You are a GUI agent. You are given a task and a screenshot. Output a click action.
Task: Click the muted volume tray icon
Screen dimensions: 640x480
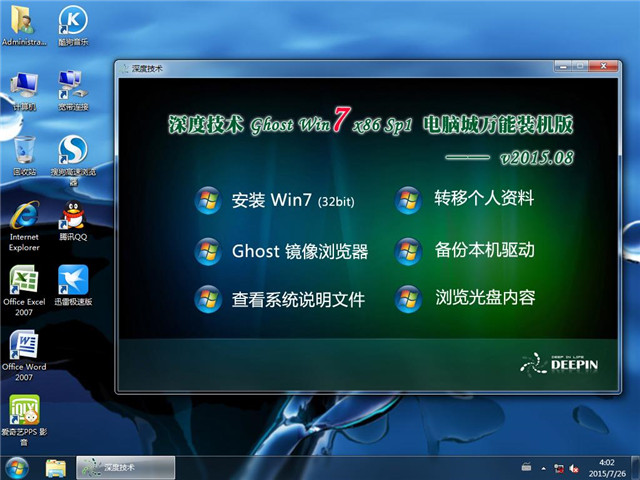[x=574, y=469]
